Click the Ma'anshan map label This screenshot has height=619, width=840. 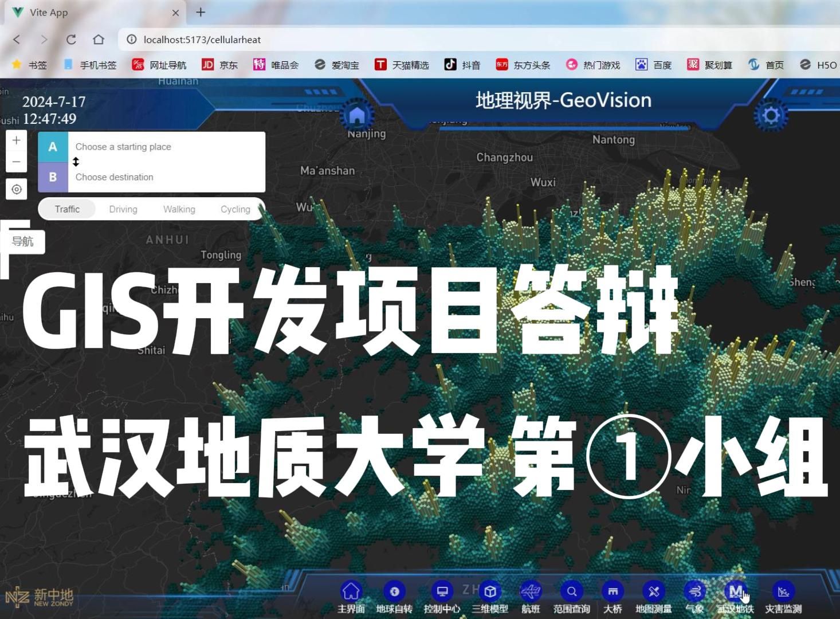tap(327, 170)
